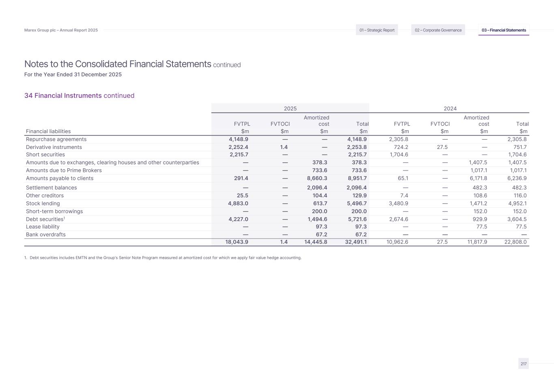This screenshot has height=392, width=554.
Task: Click the Bank overdrafts row label
Action: [45, 235]
